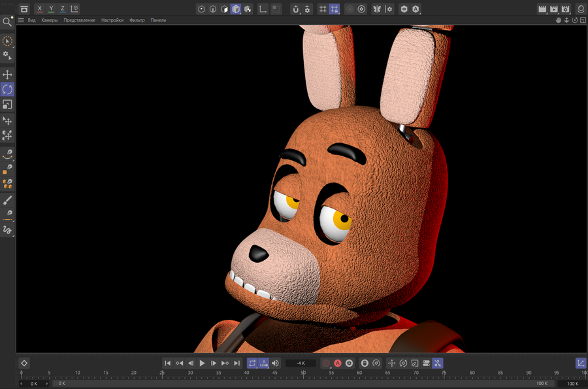Click the brush paint tool
This screenshot has height=389, width=588.
pos(7,200)
